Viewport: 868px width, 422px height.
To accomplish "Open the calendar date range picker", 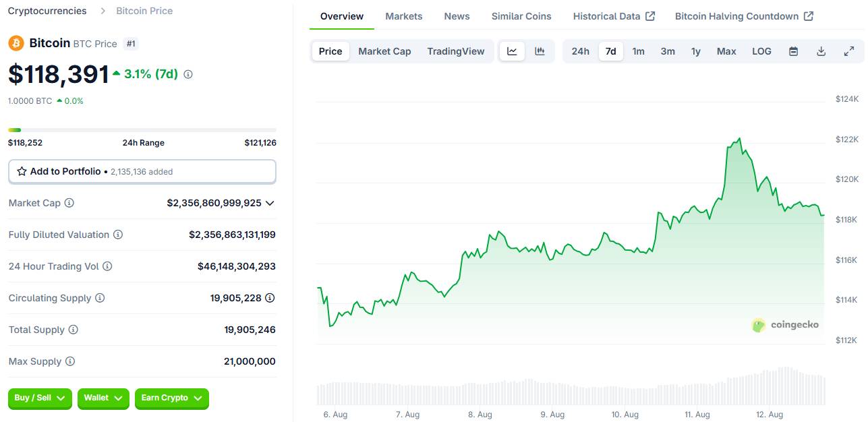I will click(x=794, y=51).
